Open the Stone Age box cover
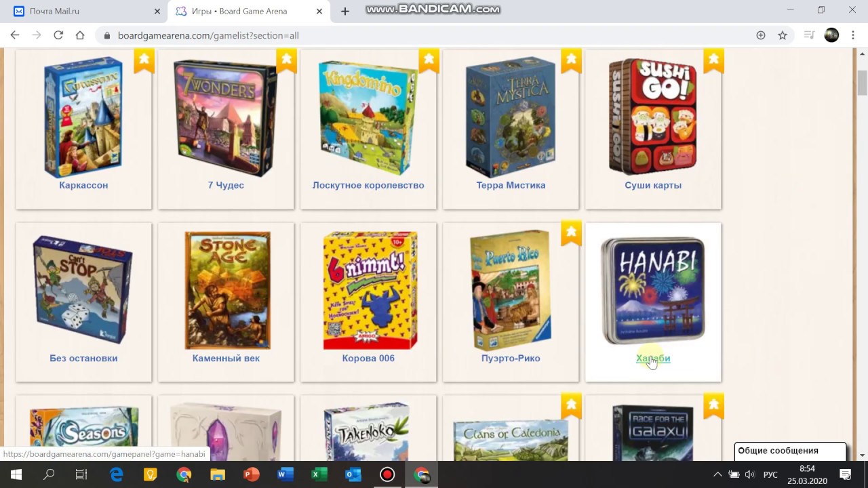Viewport: 868px width, 488px height. (226, 291)
